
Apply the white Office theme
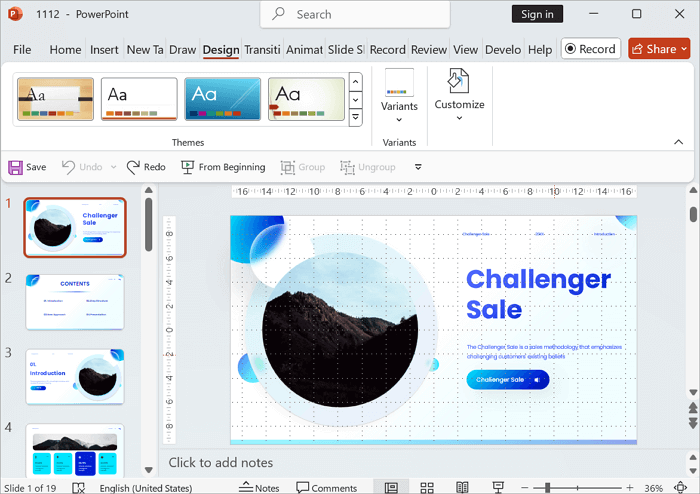point(139,99)
